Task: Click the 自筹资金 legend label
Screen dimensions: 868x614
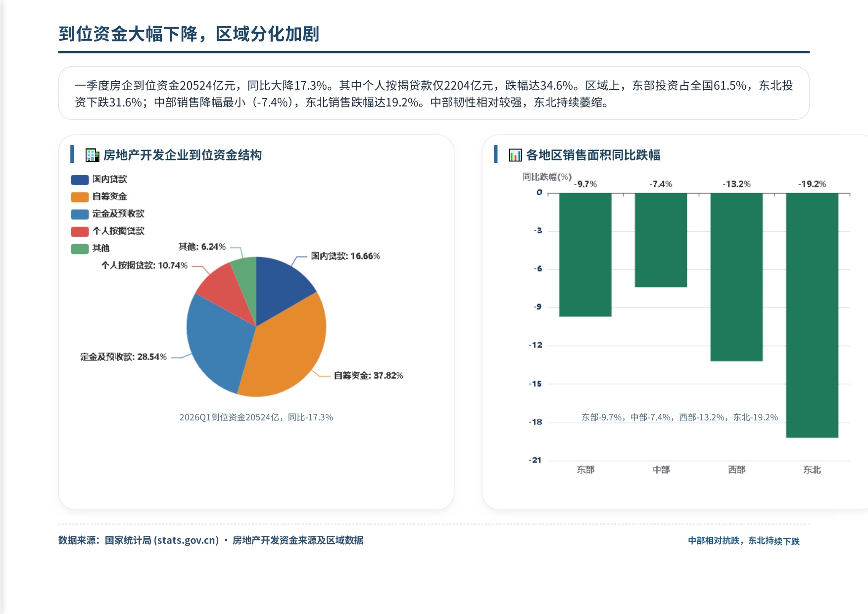Action: click(x=110, y=197)
